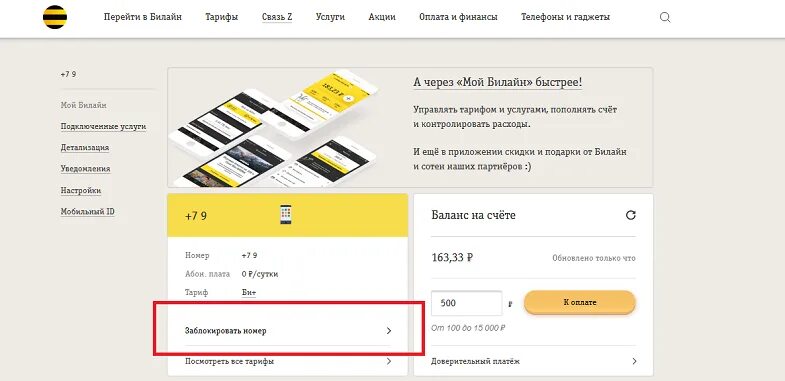Click the Баланс на счёте heading
Viewport: 785px width, 381px height.
click(473, 215)
